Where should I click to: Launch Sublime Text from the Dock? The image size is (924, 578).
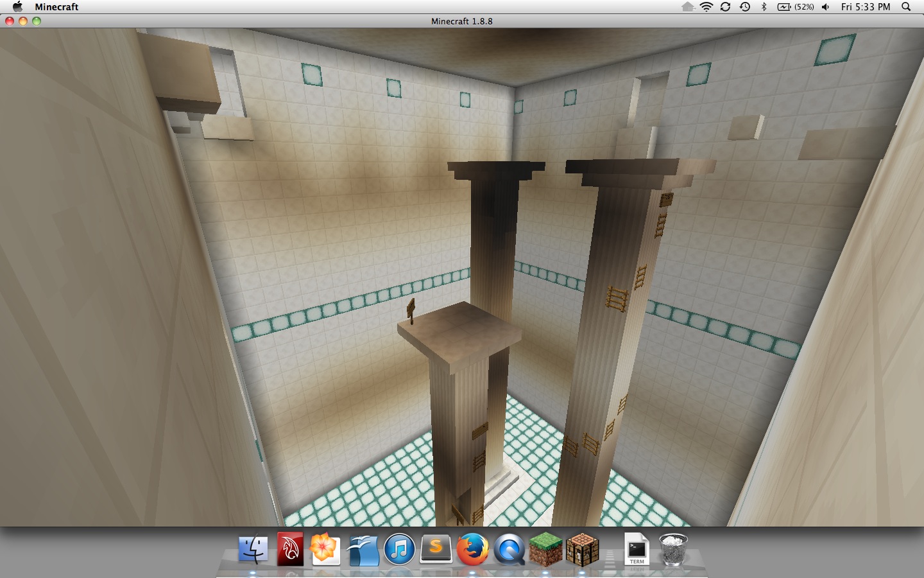click(x=436, y=550)
